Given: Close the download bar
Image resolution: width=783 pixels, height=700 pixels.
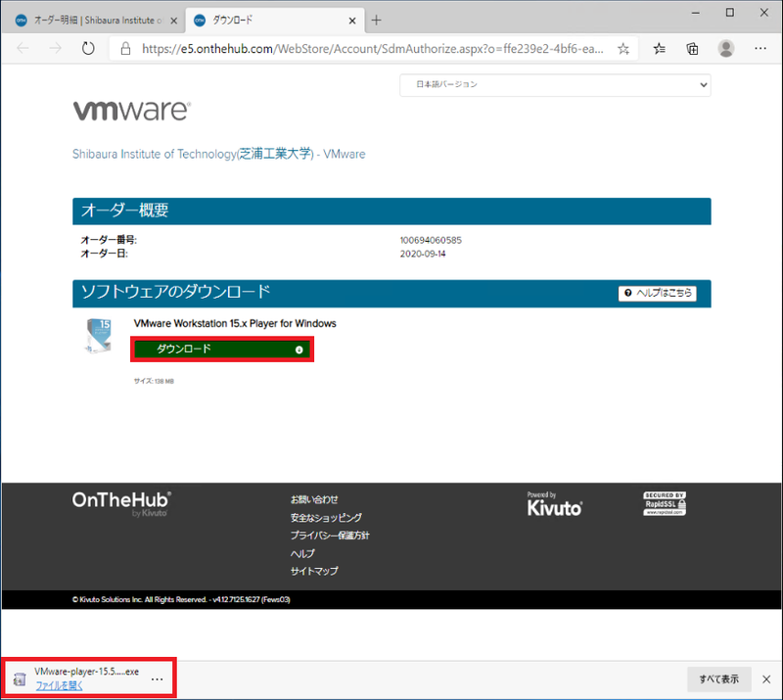Looking at the screenshot, I should [x=766, y=679].
